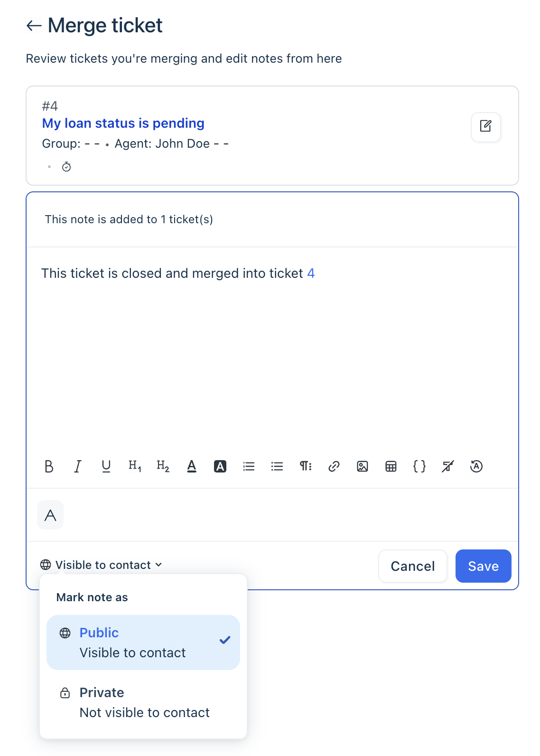Add a numbered list to the note
The image size is (540, 756).
click(x=249, y=466)
